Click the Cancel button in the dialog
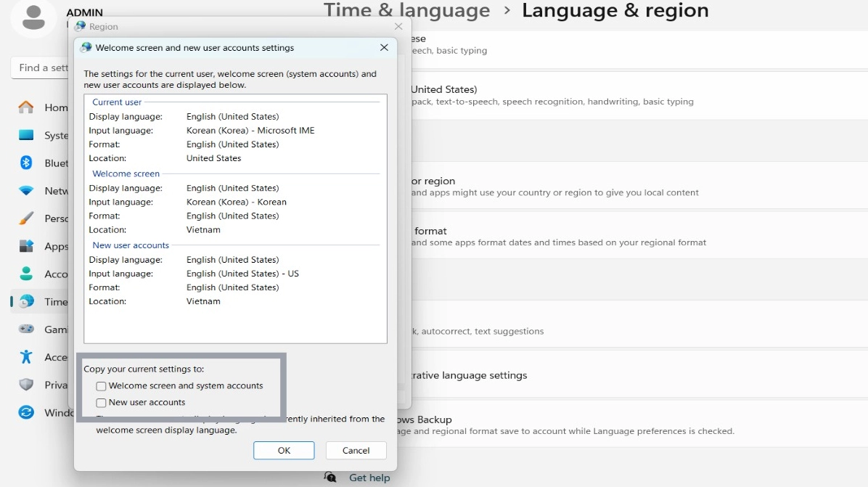Viewport: 868px width, 487px height. [x=356, y=451]
